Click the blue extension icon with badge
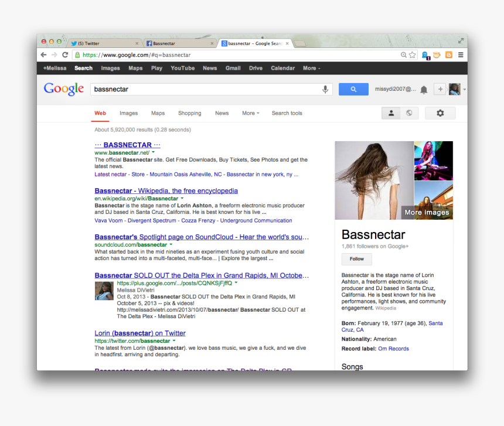The image size is (504, 426). (x=425, y=55)
